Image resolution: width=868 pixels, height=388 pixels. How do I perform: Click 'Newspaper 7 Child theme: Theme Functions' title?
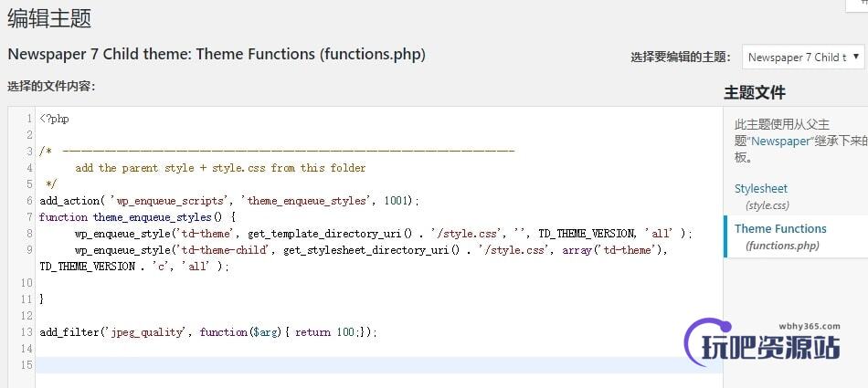(x=217, y=55)
